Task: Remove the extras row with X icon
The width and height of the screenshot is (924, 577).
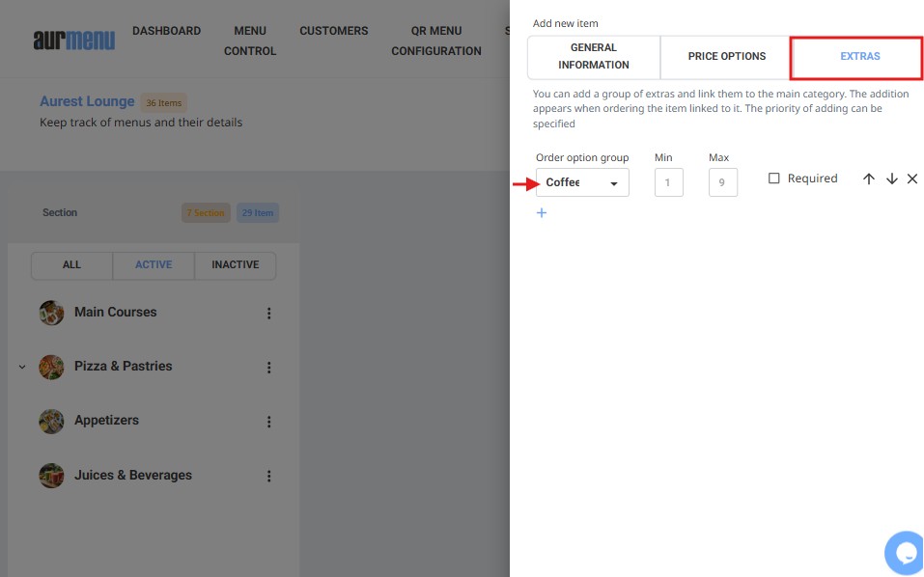Action: pyautogui.click(x=912, y=179)
